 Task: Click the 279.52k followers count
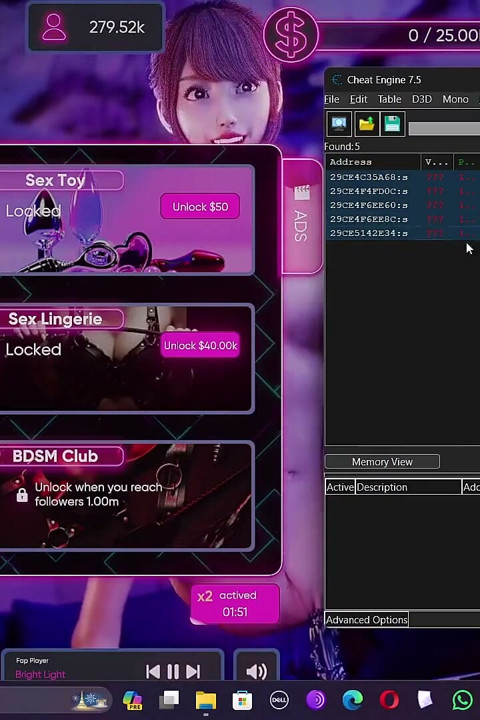coord(117,28)
